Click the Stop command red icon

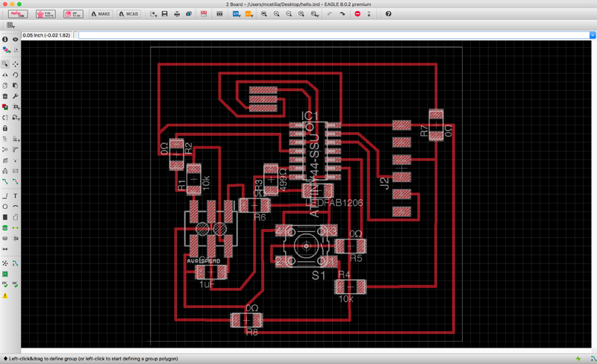point(357,14)
